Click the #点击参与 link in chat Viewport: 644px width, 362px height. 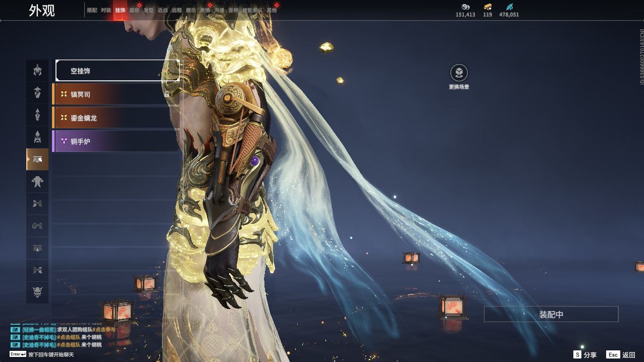click(104, 330)
